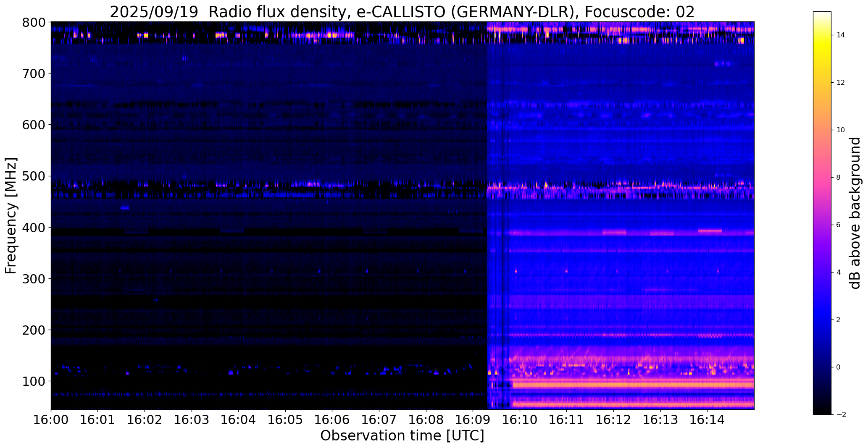Click the colorbar tick value 6

coord(839,225)
